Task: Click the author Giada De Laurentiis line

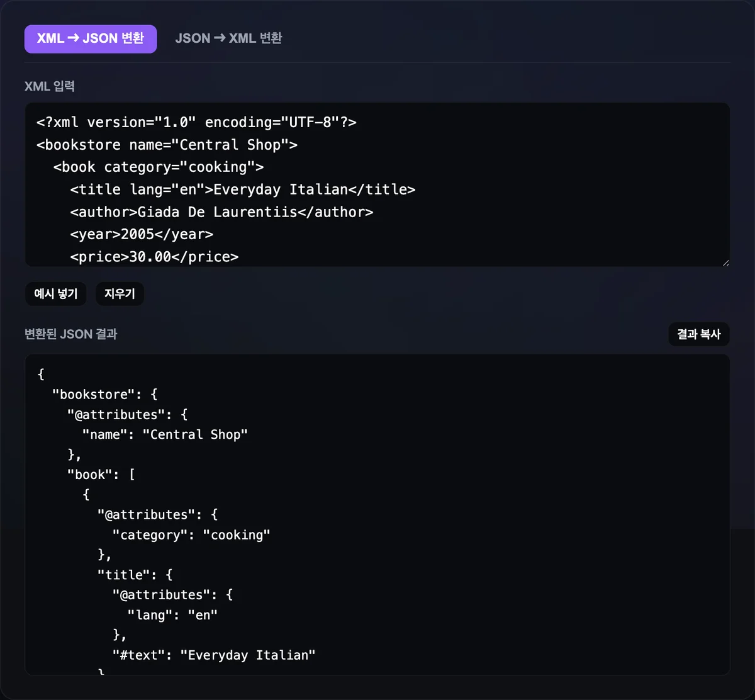Action: pos(221,212)
